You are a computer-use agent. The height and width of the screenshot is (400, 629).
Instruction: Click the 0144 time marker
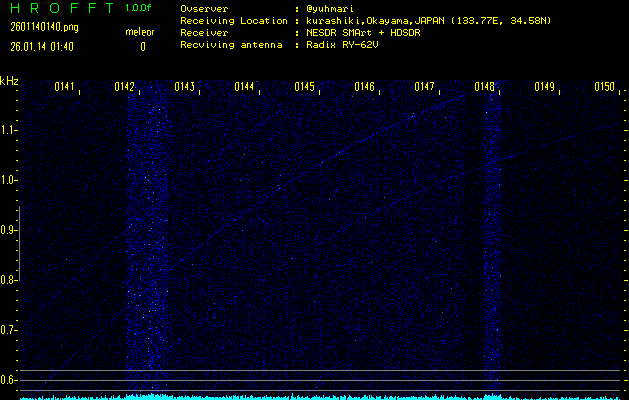[244, 87]
